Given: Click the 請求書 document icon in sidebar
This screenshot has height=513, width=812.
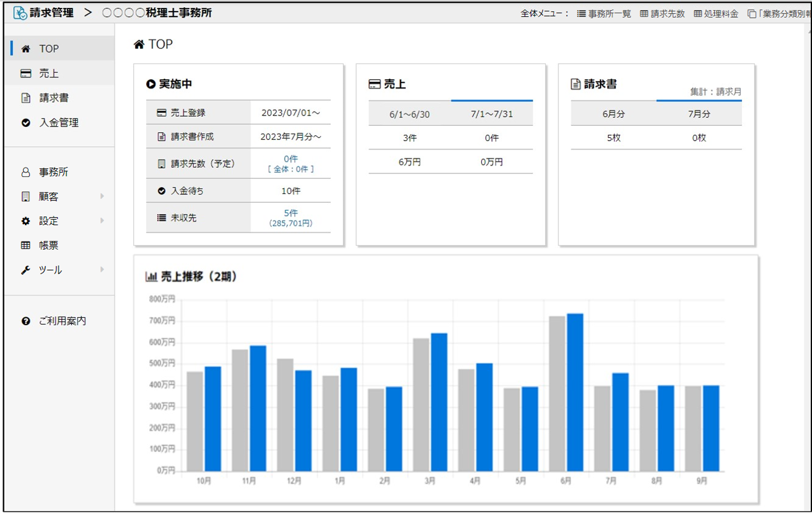Looking at the screenshot, I should tap(26, 98).
